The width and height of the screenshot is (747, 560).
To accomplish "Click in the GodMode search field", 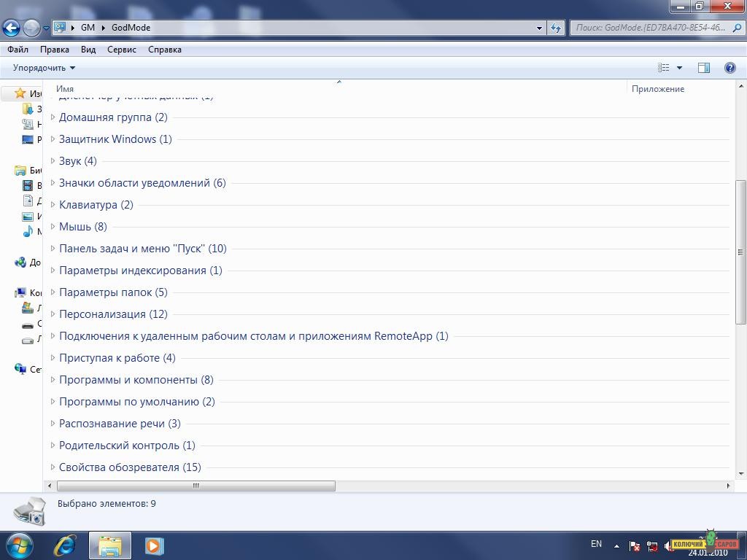I will pos(649,28).
